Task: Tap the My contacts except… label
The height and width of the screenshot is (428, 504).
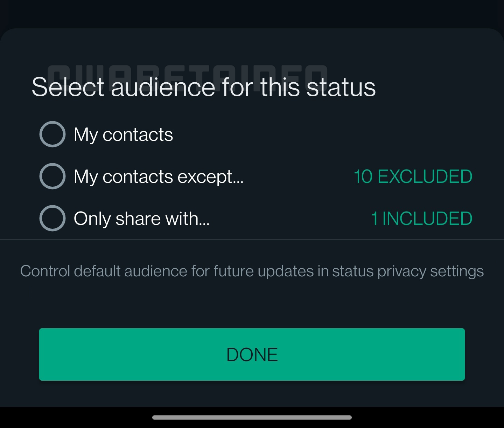Action: [158, 177]
